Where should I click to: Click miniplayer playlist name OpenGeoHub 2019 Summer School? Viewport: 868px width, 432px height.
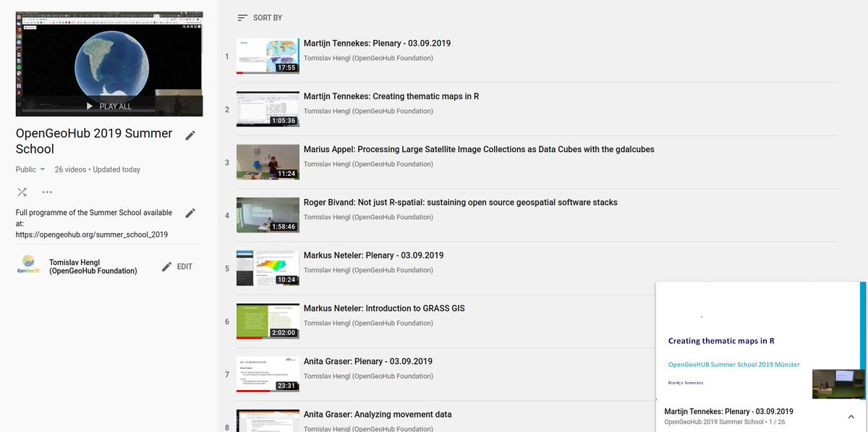tap(714, 422)
